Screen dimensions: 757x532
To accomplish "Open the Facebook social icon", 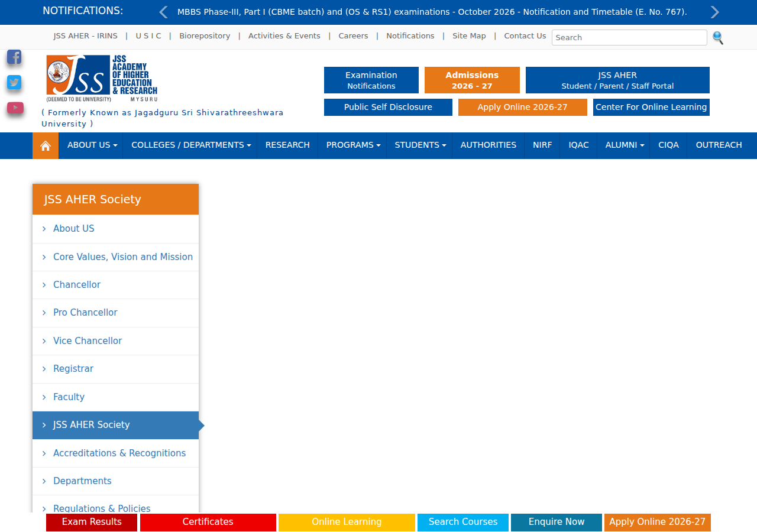I will 14,57.
